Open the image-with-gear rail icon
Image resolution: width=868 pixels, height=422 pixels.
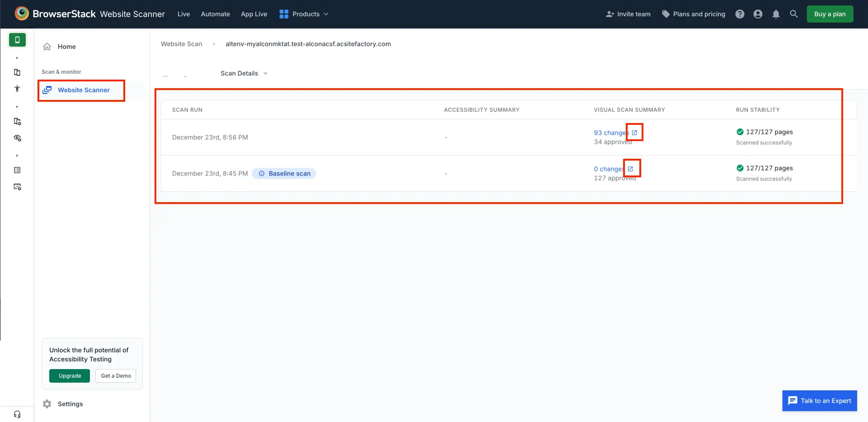pos(17,187)
